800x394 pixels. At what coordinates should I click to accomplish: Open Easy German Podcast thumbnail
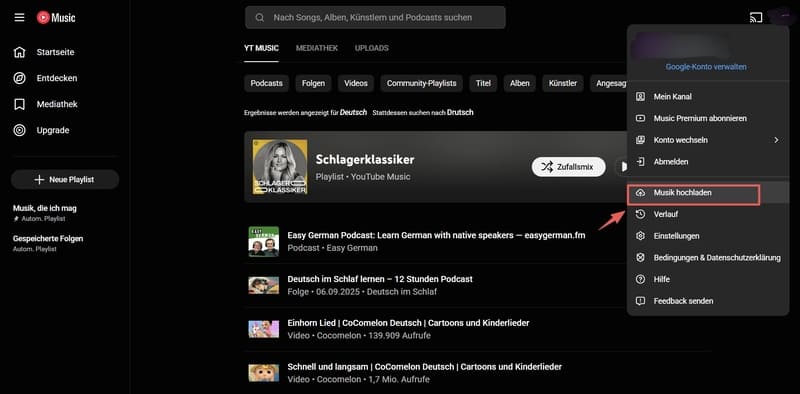tap(264, 241)
